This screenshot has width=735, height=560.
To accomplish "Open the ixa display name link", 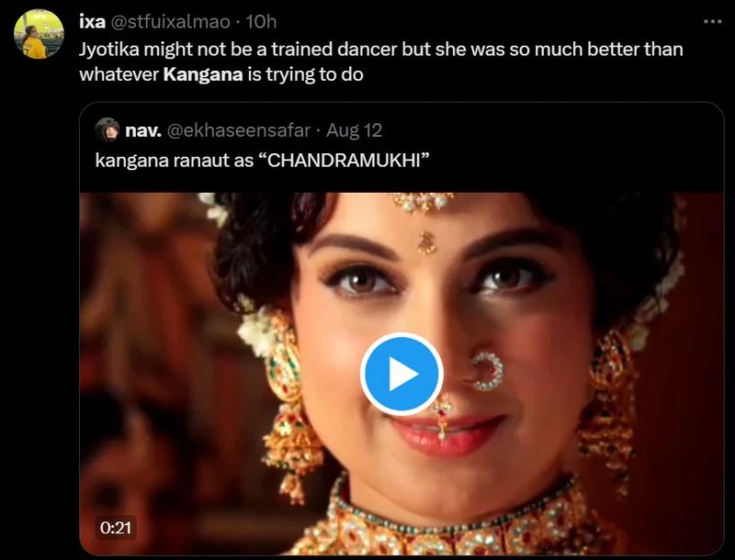I will tap(92, 21).
